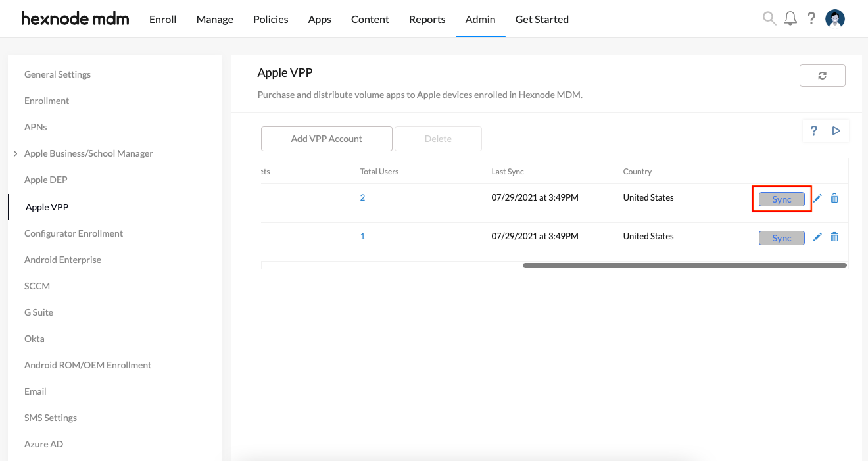Click trash icon on second VPP row
Viewport: 868px width, 461px height.
tap(834, 237)
